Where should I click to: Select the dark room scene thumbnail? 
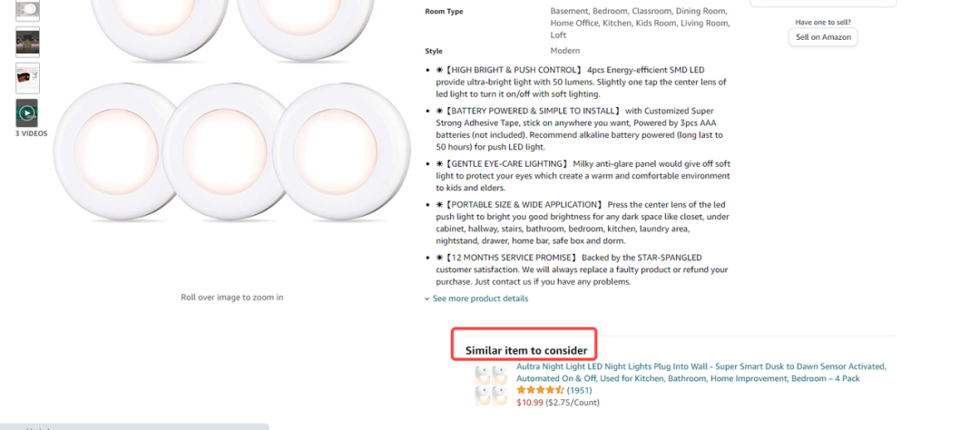tap(27, 42)
